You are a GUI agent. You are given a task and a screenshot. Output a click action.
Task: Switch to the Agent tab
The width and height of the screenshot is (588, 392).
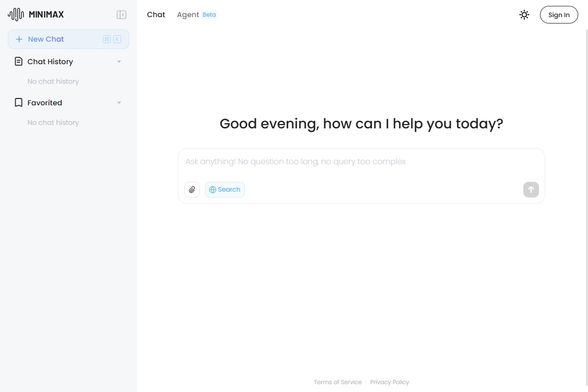click(x=188, y=15)
